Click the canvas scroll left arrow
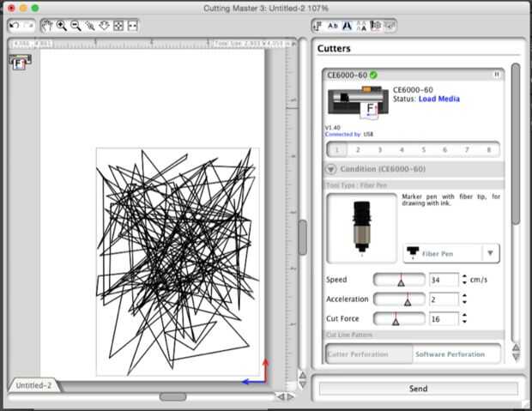The width and height of the screenshot is (532, 411). (x=281, y=396)
